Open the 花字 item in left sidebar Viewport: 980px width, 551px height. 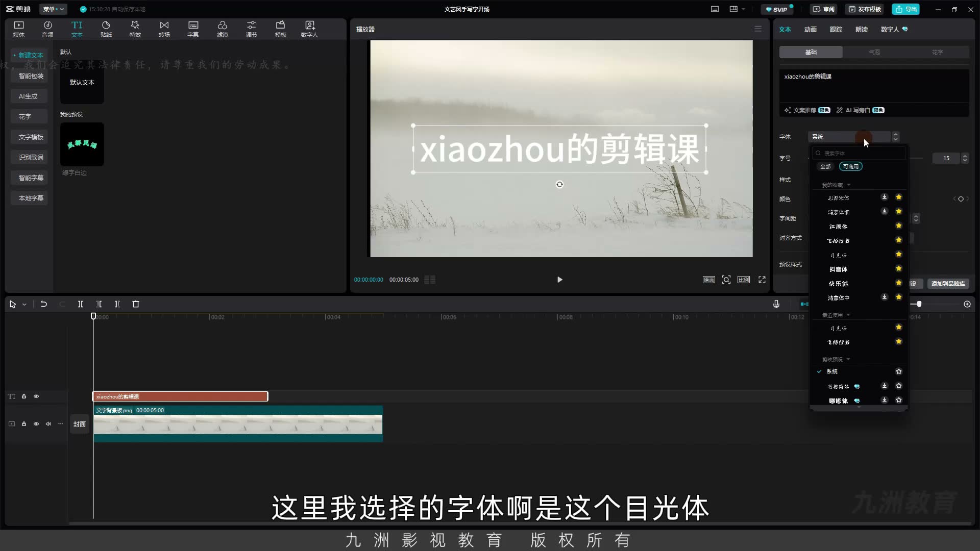click(29, 116)
